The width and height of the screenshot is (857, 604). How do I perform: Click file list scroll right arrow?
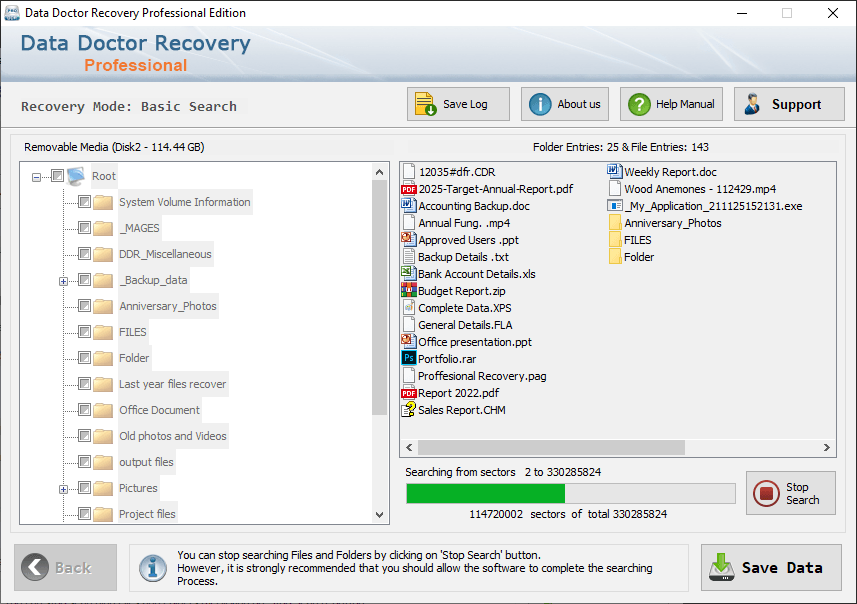[826, 447]
